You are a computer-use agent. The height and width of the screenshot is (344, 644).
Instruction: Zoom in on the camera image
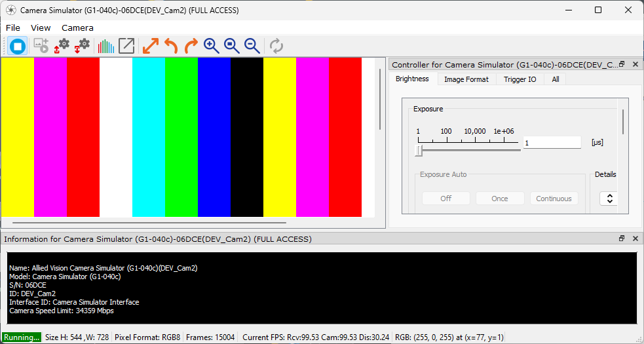tap(211, 46)
